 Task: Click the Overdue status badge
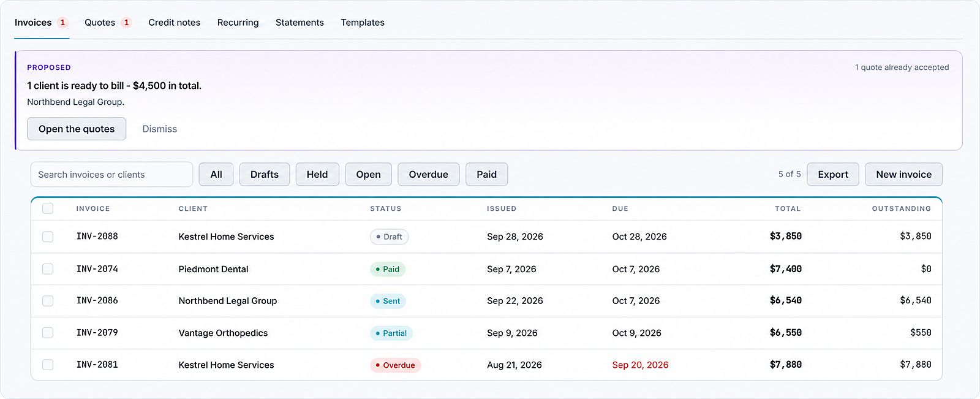[396, 365]
